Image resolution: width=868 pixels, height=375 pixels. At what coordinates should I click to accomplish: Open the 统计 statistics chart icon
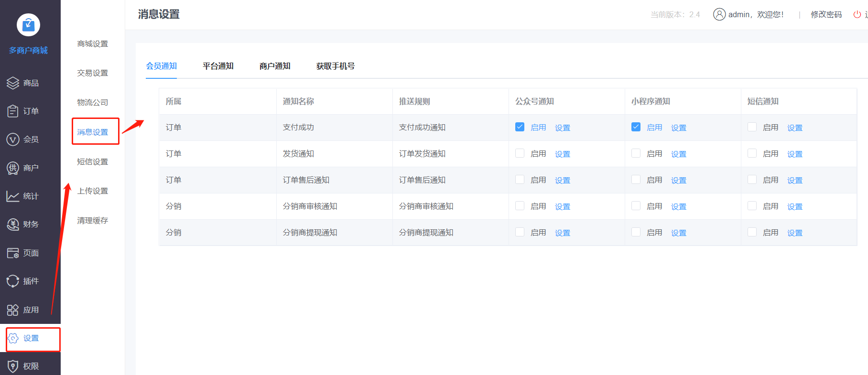[x=13, y=196]
